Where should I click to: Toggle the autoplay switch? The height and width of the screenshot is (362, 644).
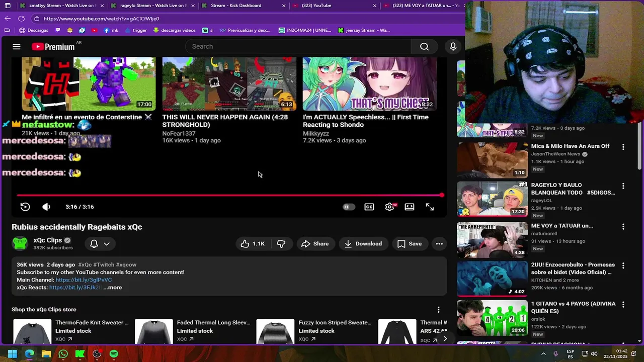click(x=349, y=207)
